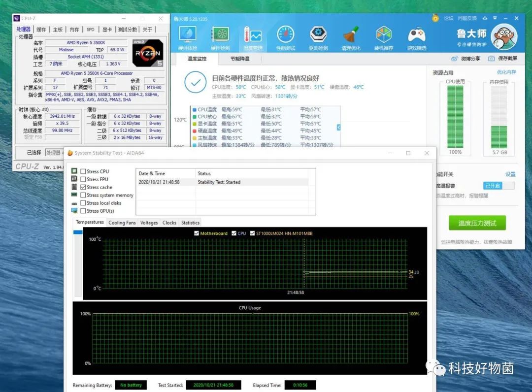Click the Stress cache chip icon
532x392 pixels.
pos(74,187)
